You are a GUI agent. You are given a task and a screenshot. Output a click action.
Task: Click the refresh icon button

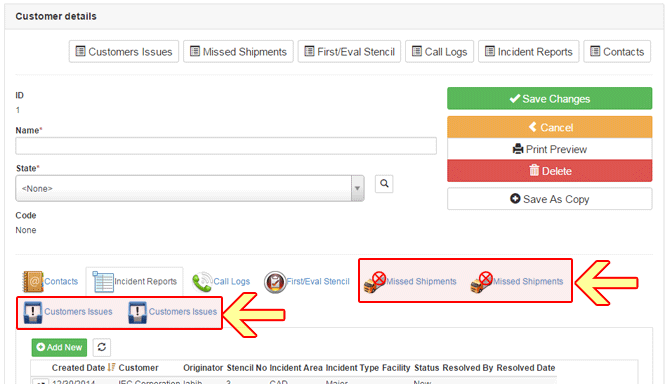[x=102, y=347]
